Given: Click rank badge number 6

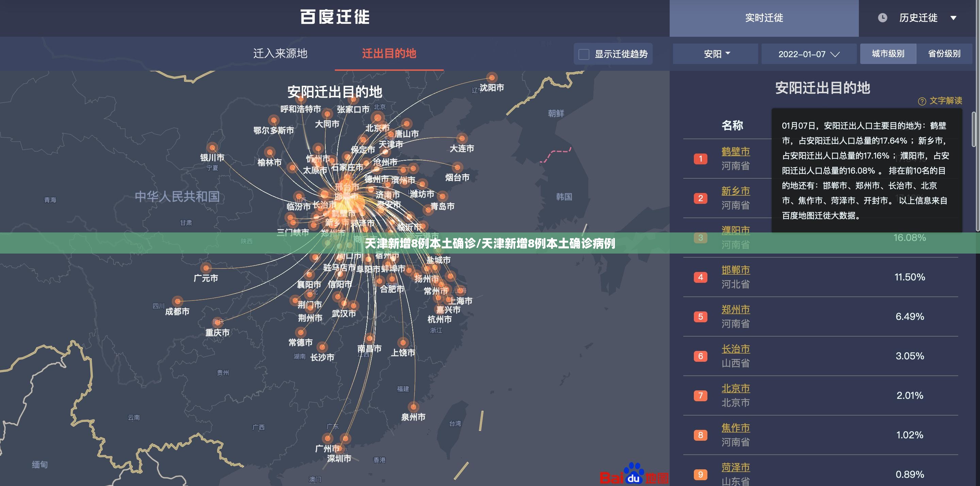Looking at the screenshot, I should click(x=700, y=356).
